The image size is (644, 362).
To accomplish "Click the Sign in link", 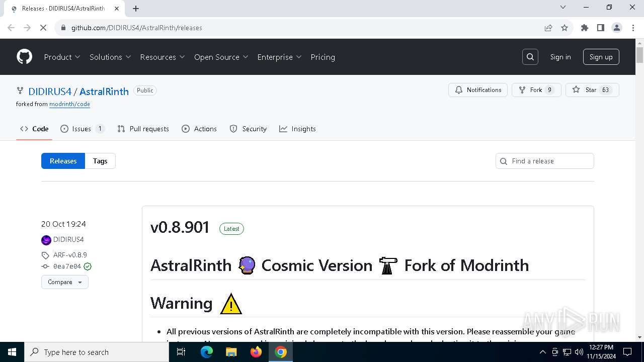I will 560,57.
